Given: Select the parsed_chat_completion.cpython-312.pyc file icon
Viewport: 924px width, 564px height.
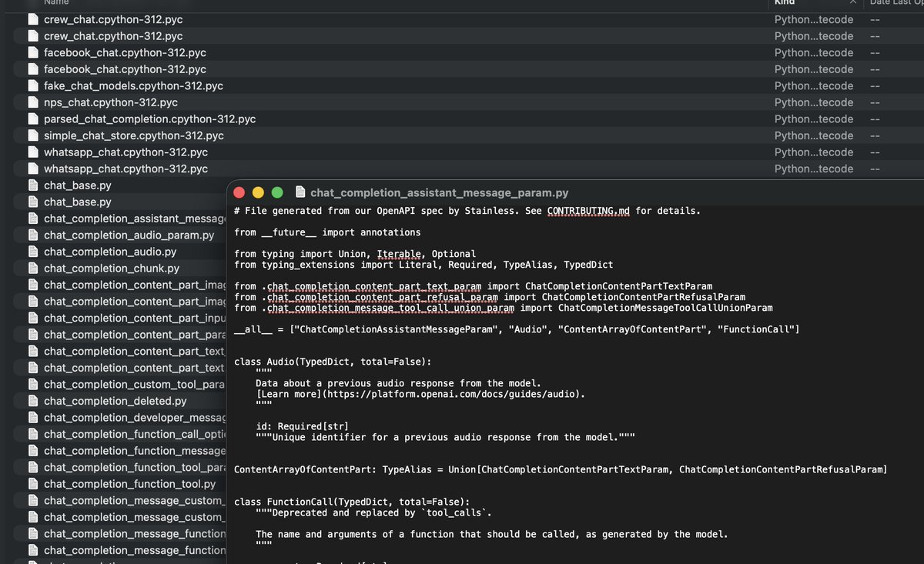Looking at the screenshot, I should (33, 119).
